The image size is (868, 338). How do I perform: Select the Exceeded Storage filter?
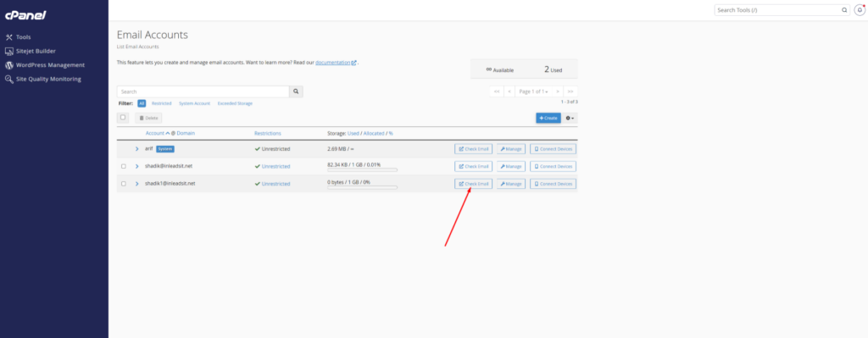click(x=235, y=103)
